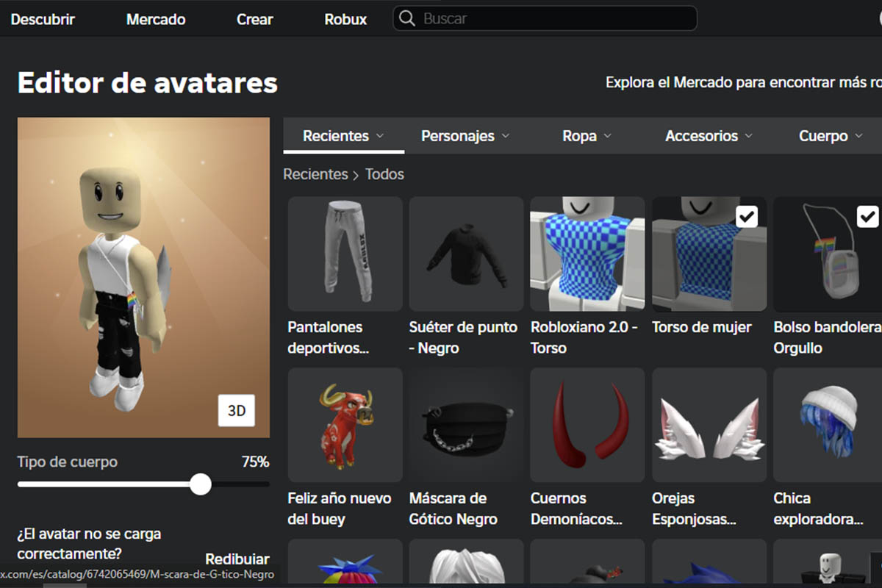The image size is (882, 588).
Task: Select the Cuernos Demoníacos accessory
Action: [x=587, y=425]
